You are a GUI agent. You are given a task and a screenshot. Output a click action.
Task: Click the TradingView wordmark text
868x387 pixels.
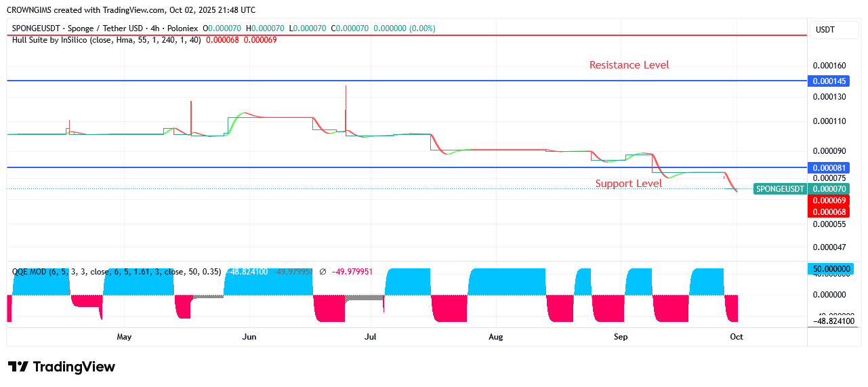tap(75, 367)
